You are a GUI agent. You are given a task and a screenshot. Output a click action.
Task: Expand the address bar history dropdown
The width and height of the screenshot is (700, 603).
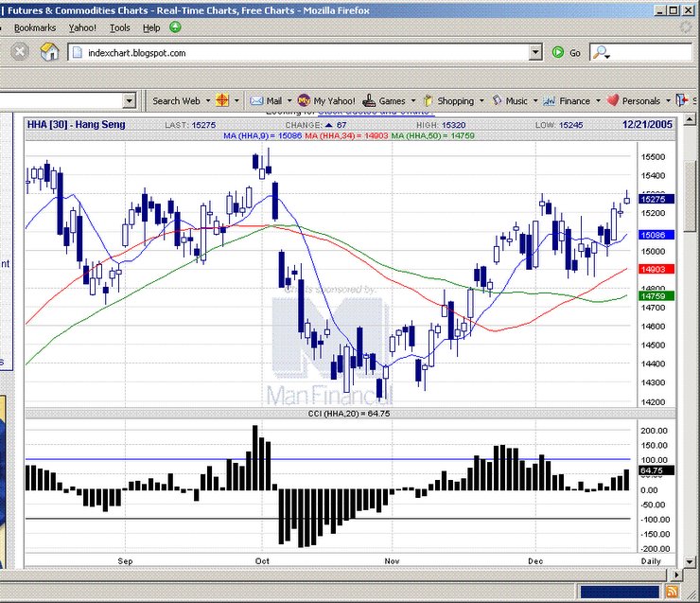[535, 52]
